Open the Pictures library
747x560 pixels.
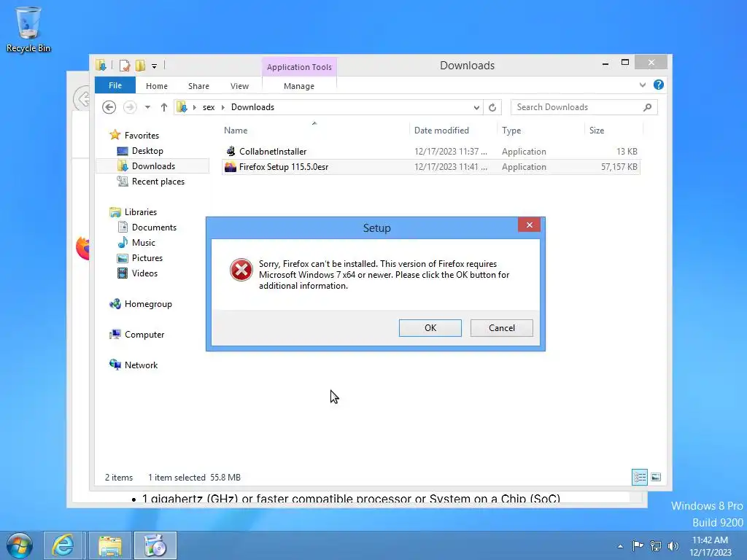tap(147, 257)
